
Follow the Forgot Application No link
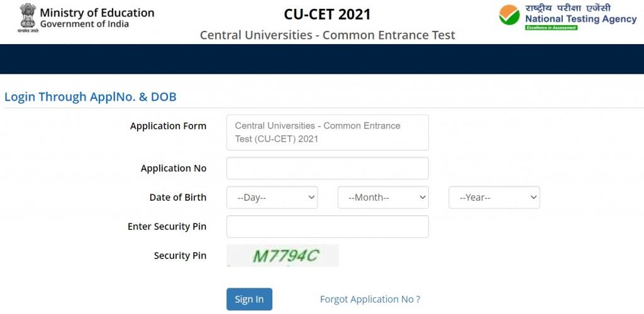(x=370, y=300)
